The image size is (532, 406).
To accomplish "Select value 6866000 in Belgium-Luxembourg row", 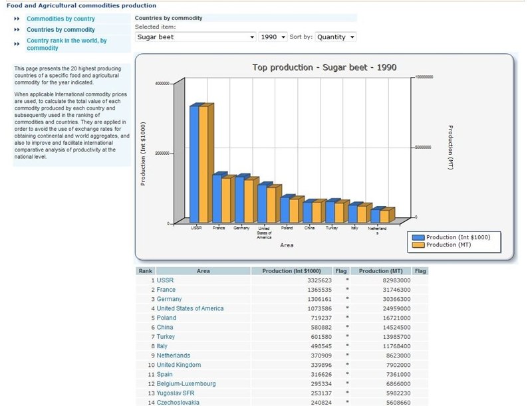I will coord(398,384).
